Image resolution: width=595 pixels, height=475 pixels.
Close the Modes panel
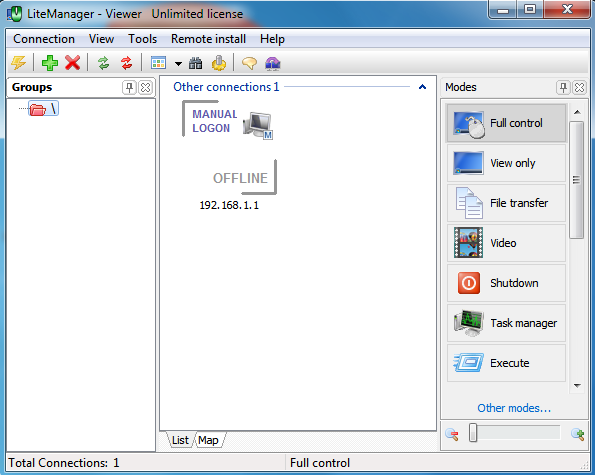(579, 87)
